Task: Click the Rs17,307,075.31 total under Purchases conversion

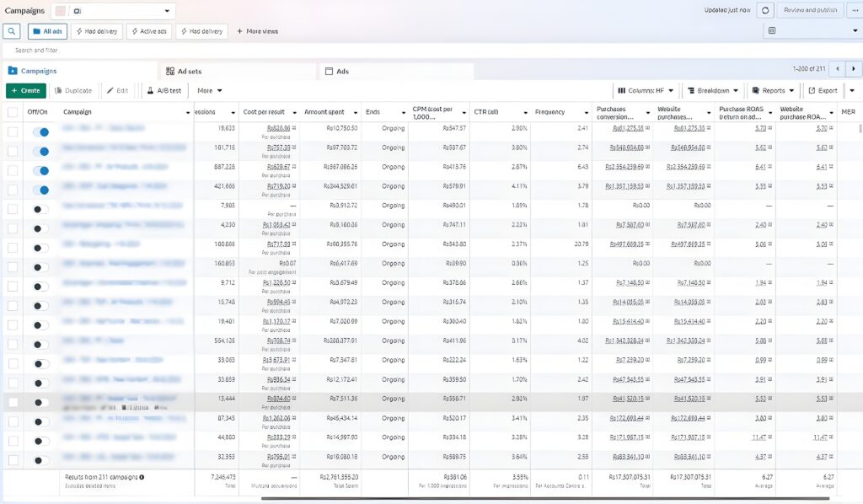Action: (629, 477)
